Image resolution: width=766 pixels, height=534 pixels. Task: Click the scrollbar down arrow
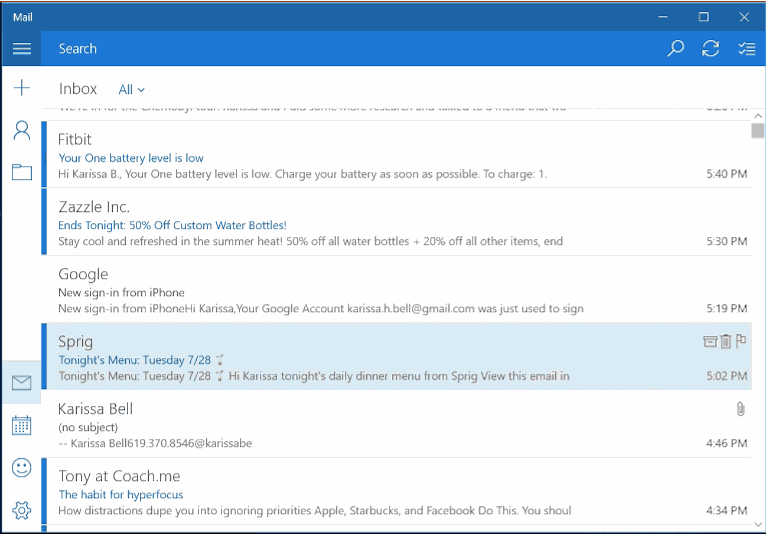(758, 524)
